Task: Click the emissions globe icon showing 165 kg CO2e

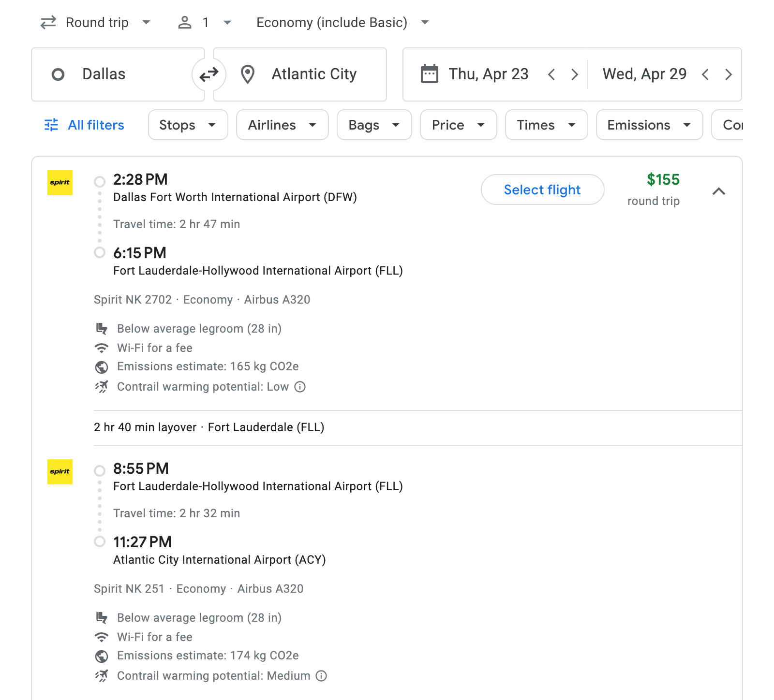Action: [x=101, y=366]
